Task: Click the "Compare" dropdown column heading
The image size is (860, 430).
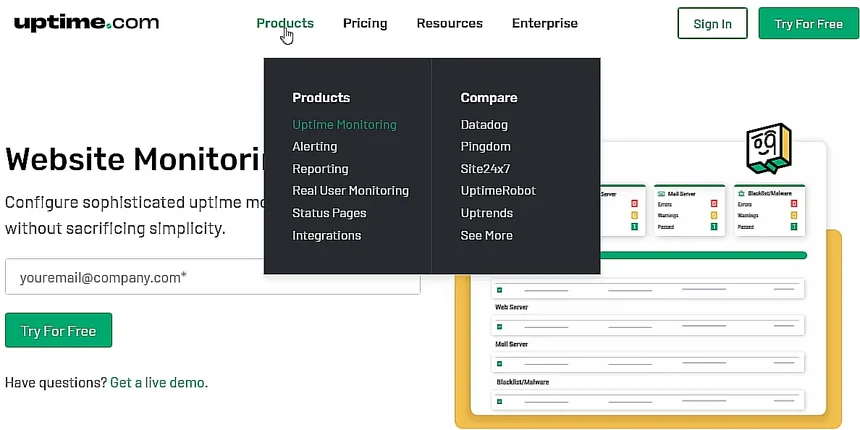Action: (x=489, y=98)
